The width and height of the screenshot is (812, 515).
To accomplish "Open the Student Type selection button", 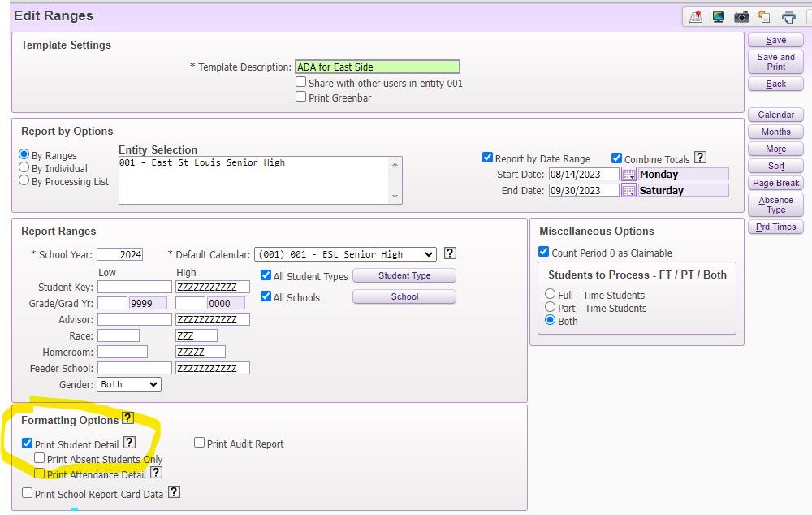I will [404, 276].
